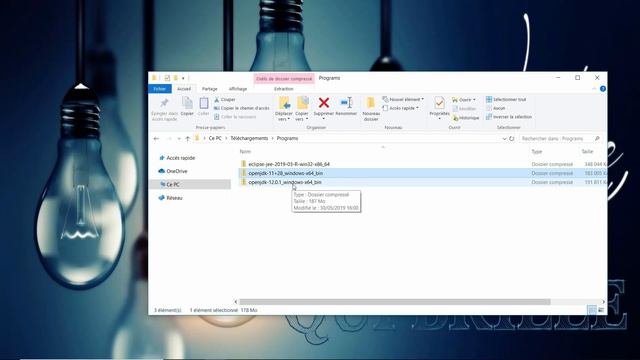The width and height of the screenshot is (640, 360).
Task: Sort by the Type column header
Action: (537, 151)
